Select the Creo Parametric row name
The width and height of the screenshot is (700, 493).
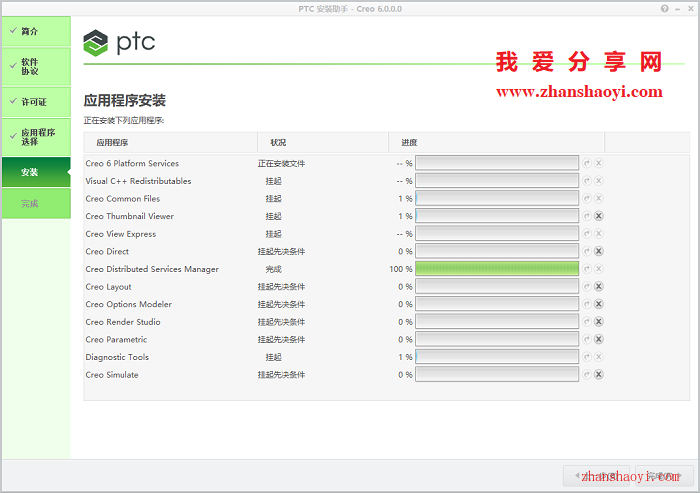tap(116, 339)
